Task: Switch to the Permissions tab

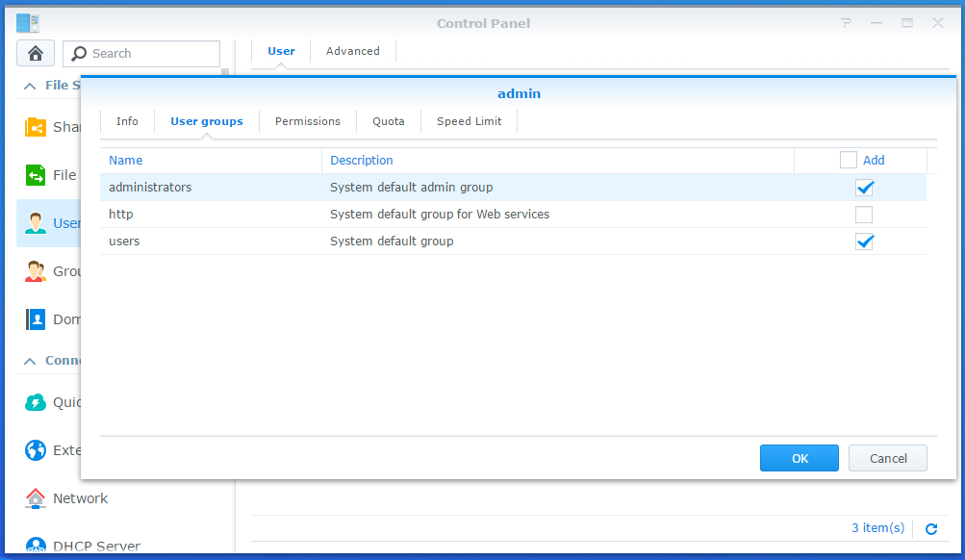Action: (307, 121)
